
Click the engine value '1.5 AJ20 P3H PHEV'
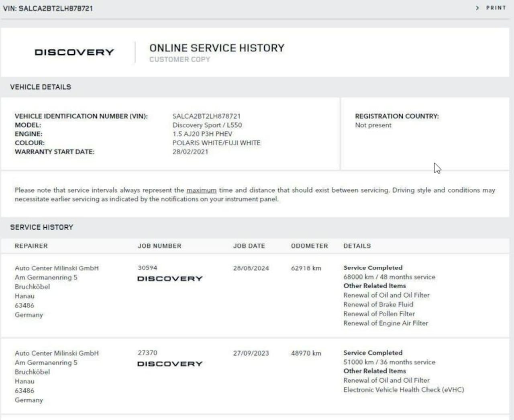pos(202,134)
